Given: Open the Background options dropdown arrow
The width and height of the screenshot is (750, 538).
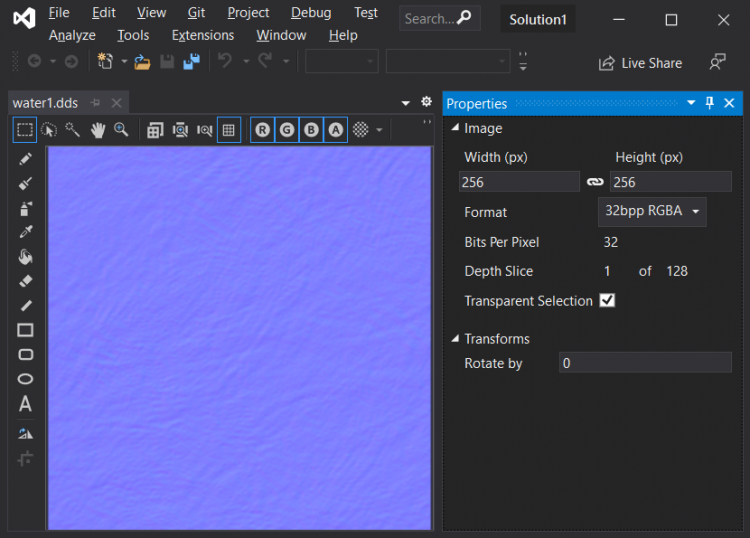Looking at the screenshot, I should tap(379, 130).
